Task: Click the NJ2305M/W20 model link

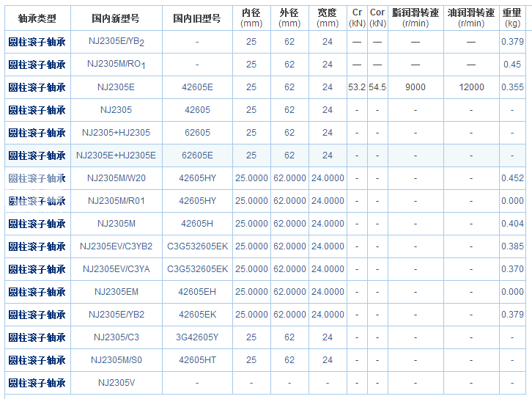Action: (116, 178)
